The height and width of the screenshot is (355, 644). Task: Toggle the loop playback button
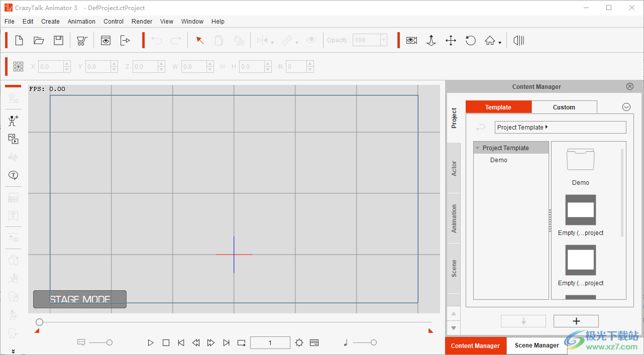(242, 343)
